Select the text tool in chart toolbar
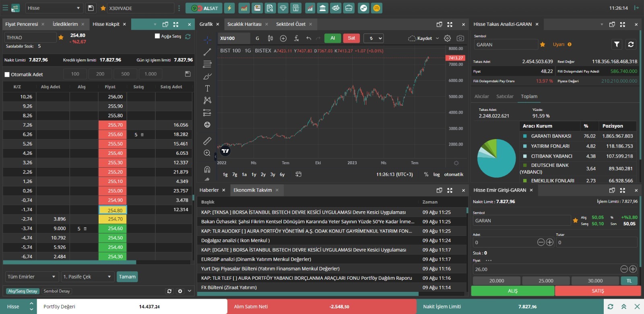The image size is (644, 314). coord(207,88)
